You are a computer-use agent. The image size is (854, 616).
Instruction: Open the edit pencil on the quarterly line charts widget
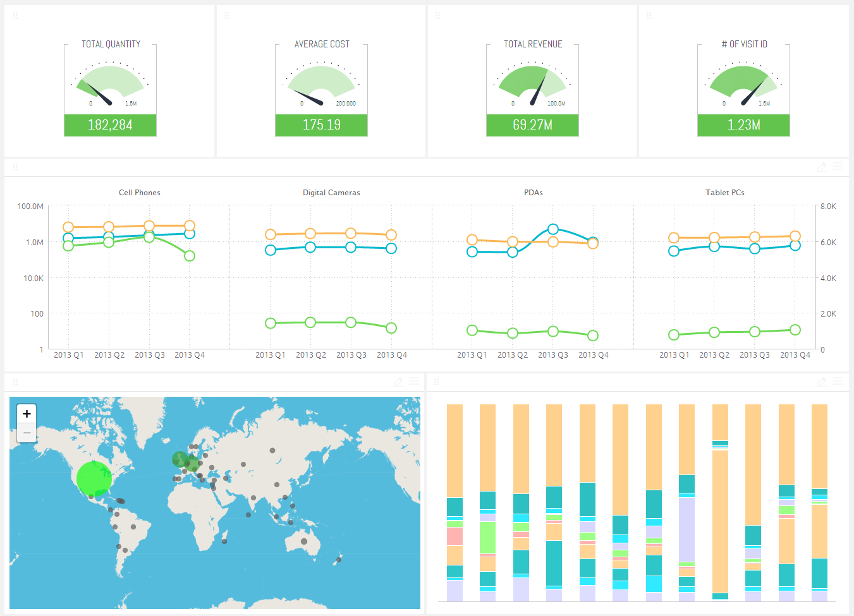[821, 167]
